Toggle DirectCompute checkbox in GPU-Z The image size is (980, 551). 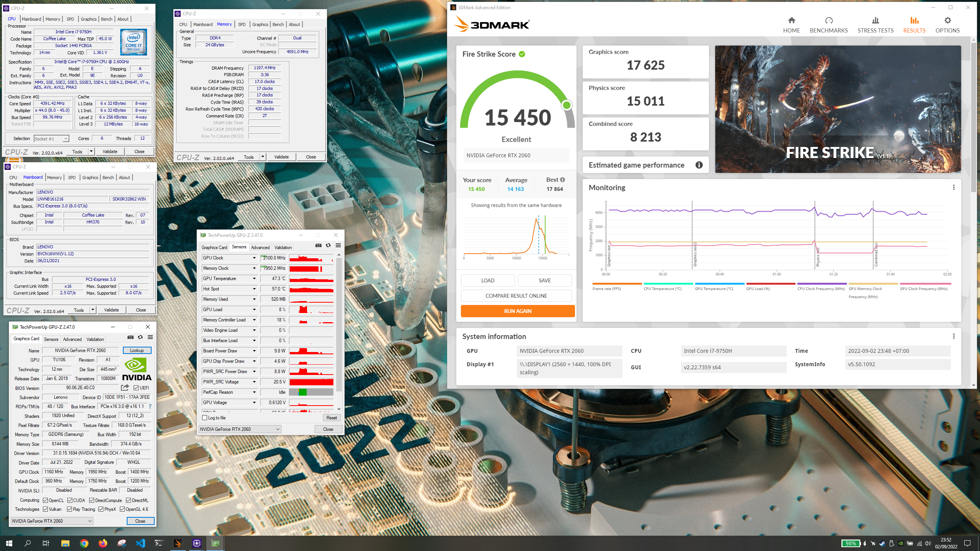92,500
